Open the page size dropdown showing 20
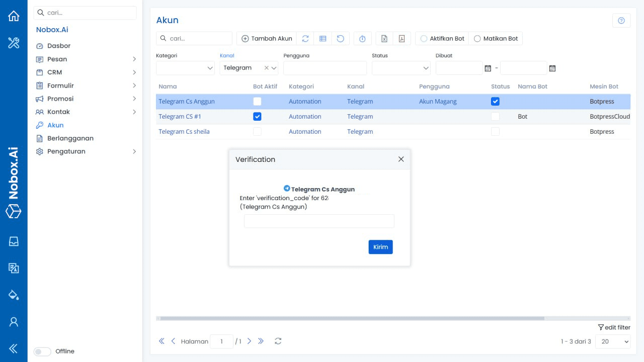 point(613,341)
